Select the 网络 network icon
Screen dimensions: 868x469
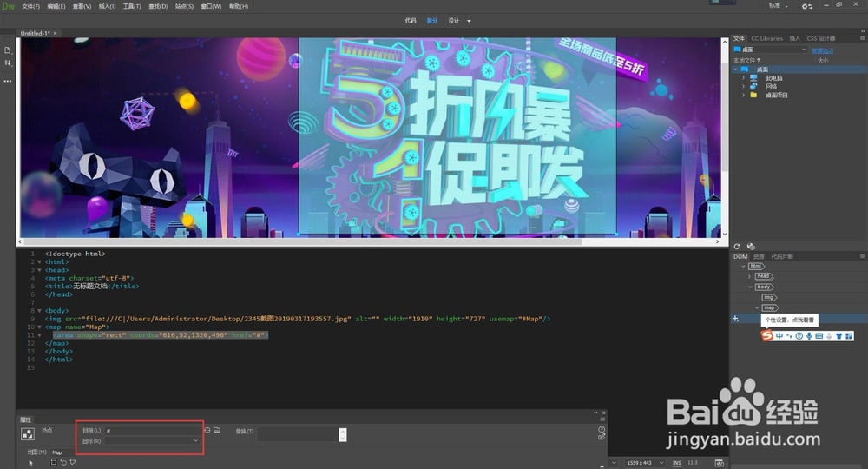753,86
